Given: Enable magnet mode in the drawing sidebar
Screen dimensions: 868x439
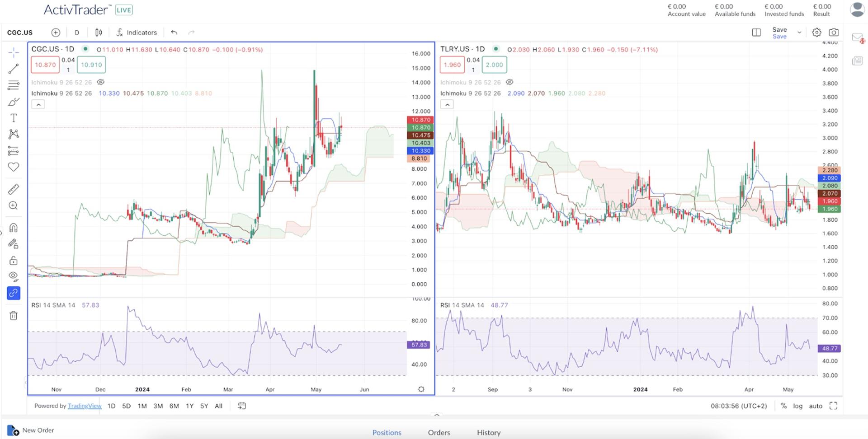Looking at the screenshot, I should 14,228.
